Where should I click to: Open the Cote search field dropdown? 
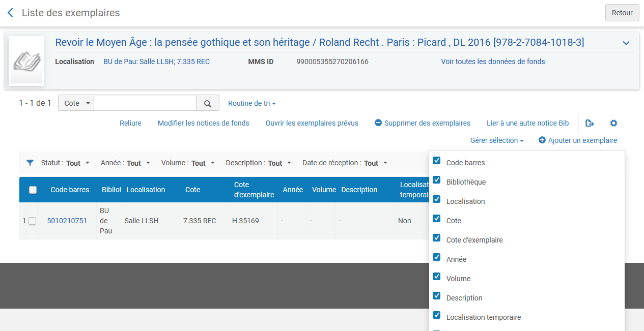click(x=76, y=103)
